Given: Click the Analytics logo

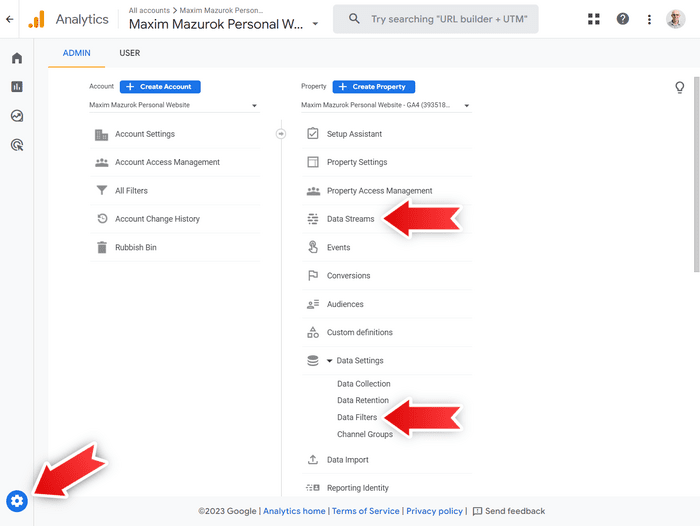Looking at the screenshot, I should (37, 19).
